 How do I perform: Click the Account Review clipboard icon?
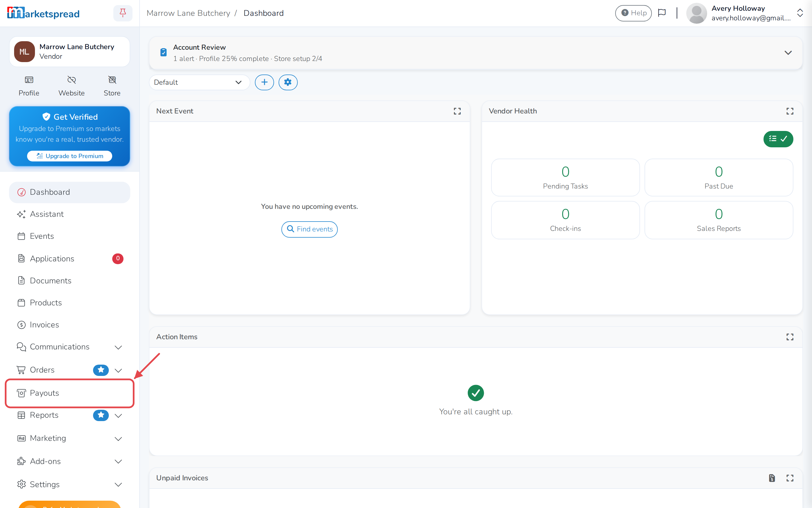click(164, 52)
